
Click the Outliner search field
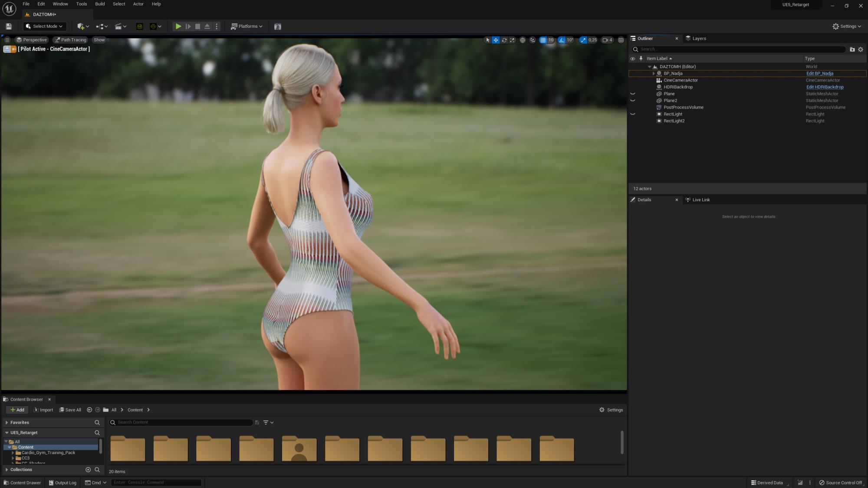[739, 49]
